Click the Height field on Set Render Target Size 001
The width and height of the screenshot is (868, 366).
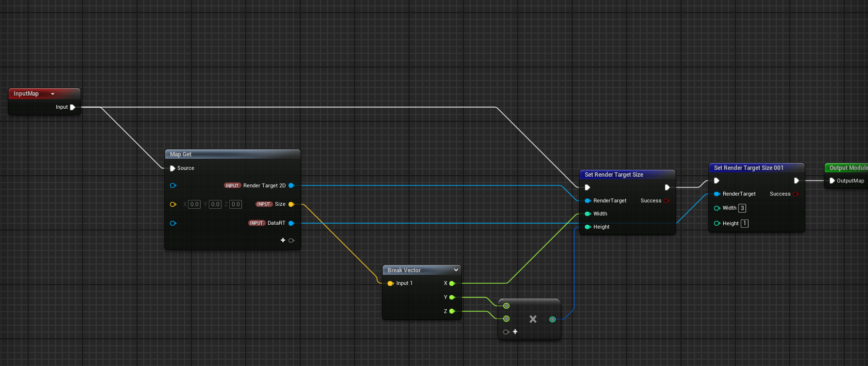click(744, 223)
